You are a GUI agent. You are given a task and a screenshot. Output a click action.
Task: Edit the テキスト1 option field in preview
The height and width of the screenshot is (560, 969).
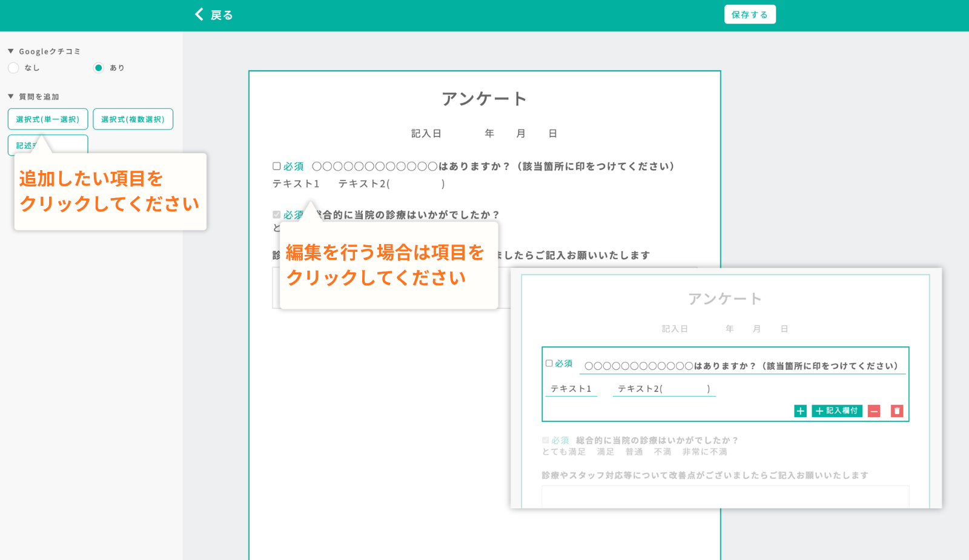(x=571, y=389)
